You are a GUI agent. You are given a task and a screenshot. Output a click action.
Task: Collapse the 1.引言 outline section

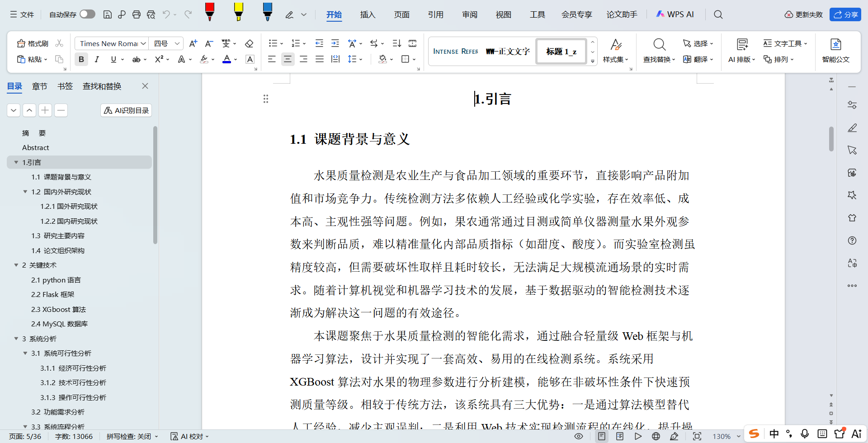point(16,162)
